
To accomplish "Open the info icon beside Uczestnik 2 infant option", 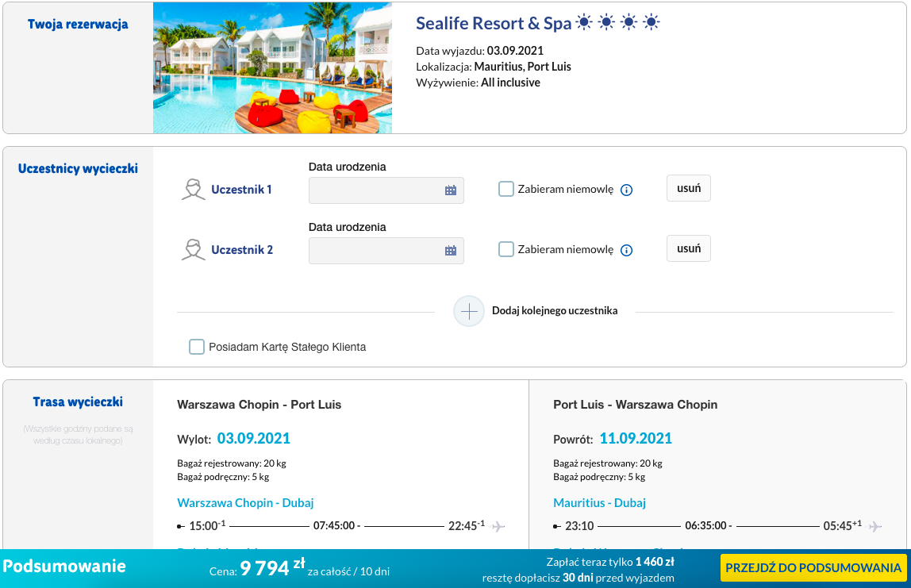I will (x=626, y=251).
